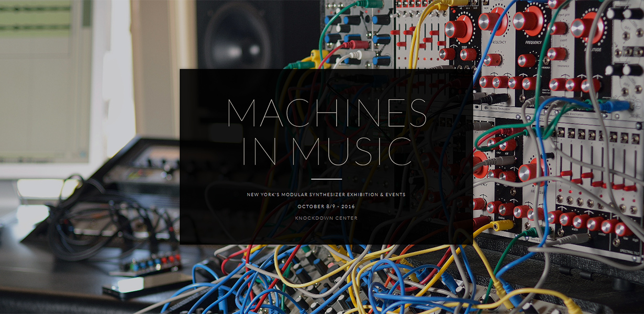The image size is (644, 314).
Task: Click the New York's Modular Synthesizer Exhibition text
Action: [x=326, y=194]
